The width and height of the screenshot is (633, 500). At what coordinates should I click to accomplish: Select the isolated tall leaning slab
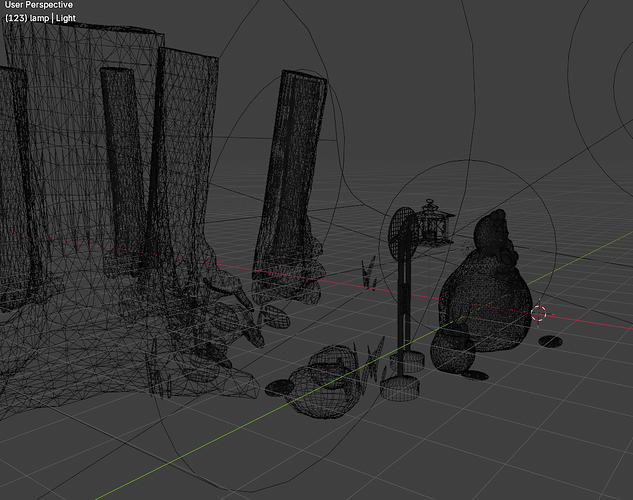pyautogui.click(x=289, y=188)
